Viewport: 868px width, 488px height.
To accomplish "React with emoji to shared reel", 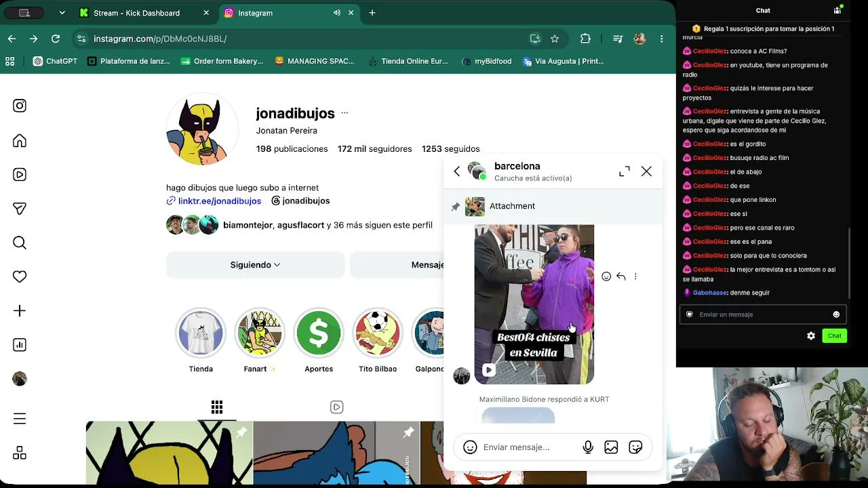I will tap(606, 277).
